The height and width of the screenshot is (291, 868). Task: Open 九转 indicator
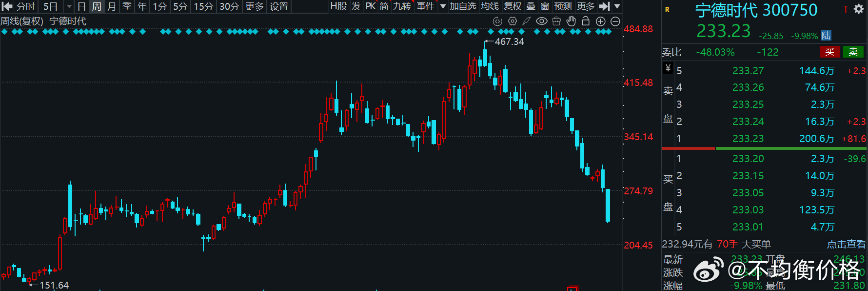pos(402,6)
